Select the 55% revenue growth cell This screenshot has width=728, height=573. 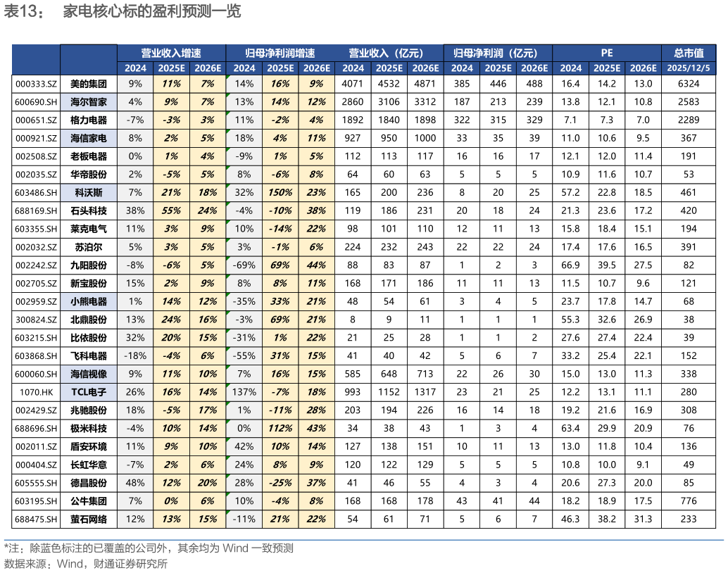[x=171, y=210]
